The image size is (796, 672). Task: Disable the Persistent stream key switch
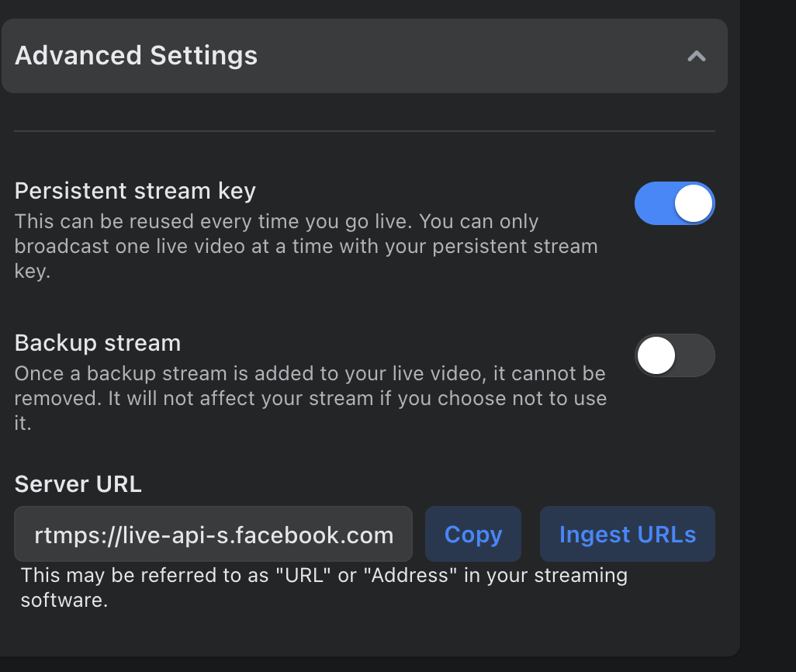[x=674, y=203]
